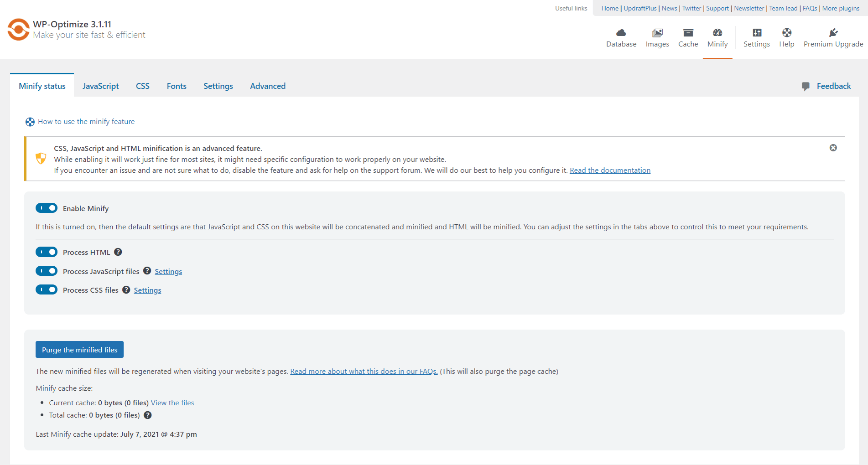This screenshot has width=868, height=465.
Task: Open the Settings icon in top navigation
Action: pyautogui.click(x=757, y=33)
